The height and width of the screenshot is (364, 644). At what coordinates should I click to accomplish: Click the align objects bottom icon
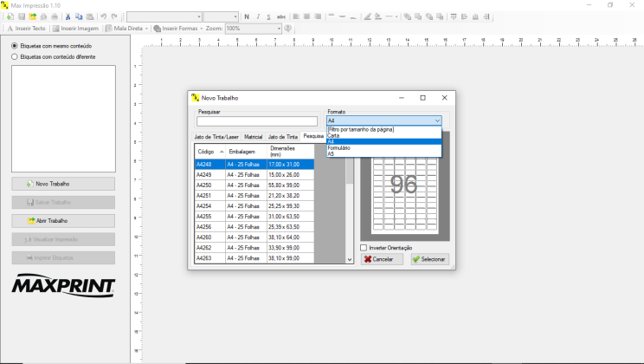click(475, 16)
